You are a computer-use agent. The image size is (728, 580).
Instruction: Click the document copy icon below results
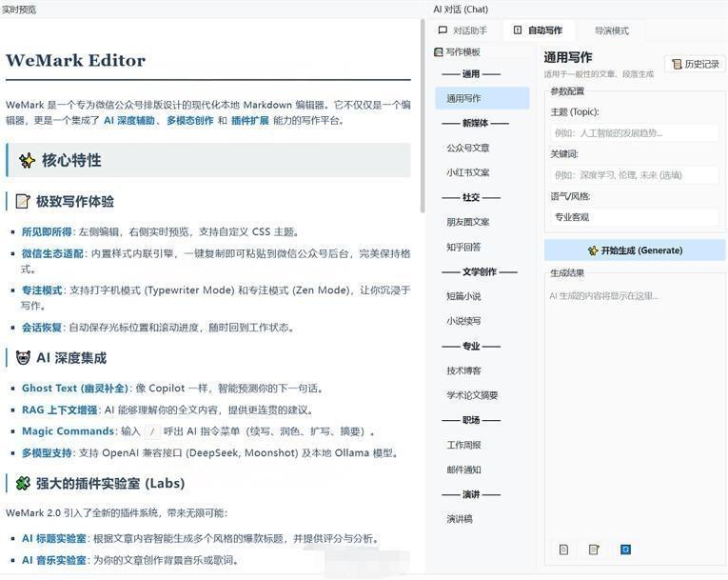pyautogui.click(x=563, y=550)
